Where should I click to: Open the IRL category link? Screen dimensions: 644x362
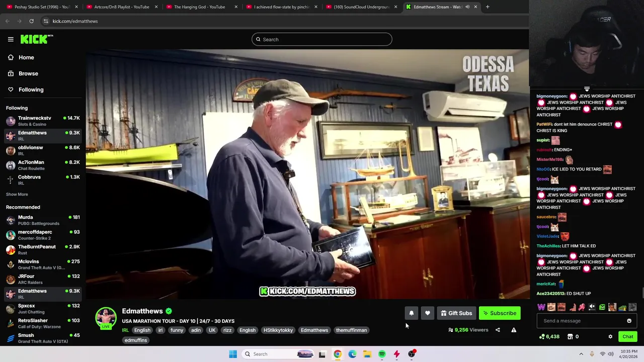(x=125, y=330)
